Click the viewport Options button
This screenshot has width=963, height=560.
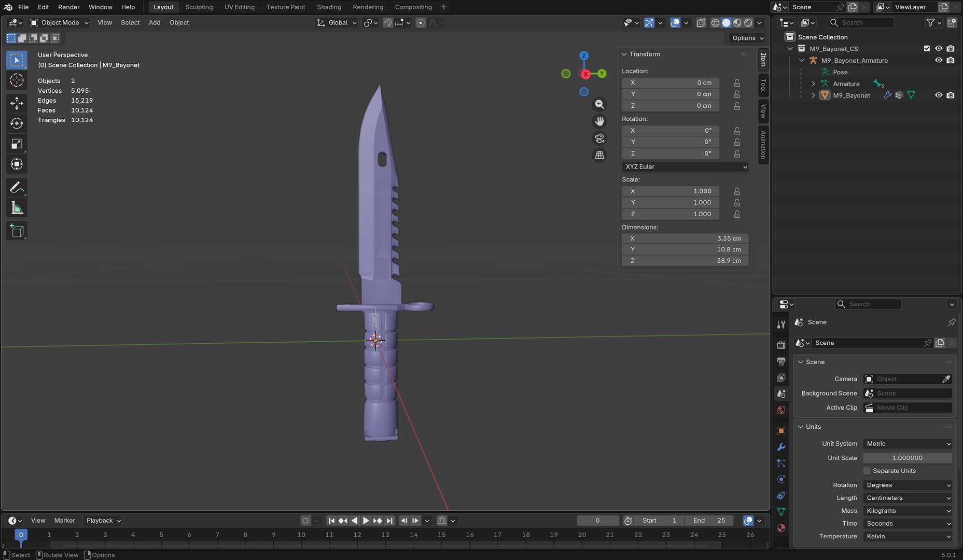click(747, 38)
